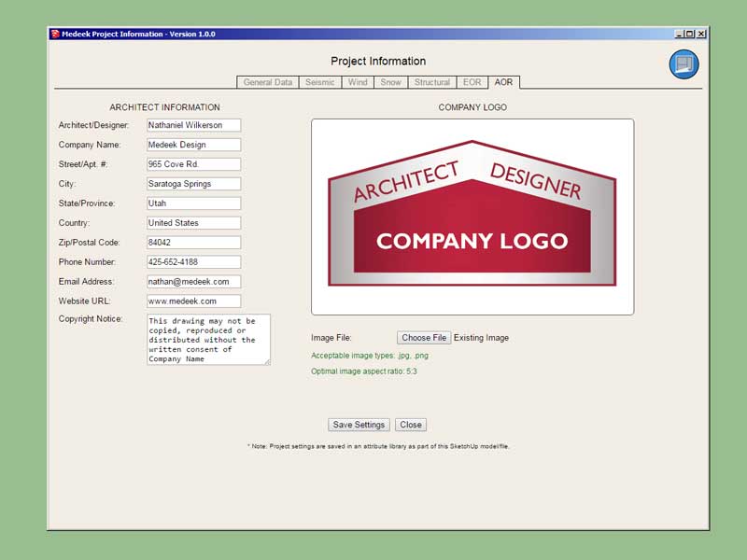Click the Close button below the form
The width and height of the screenshot is (747, 560).
click(x=411, y=425)
